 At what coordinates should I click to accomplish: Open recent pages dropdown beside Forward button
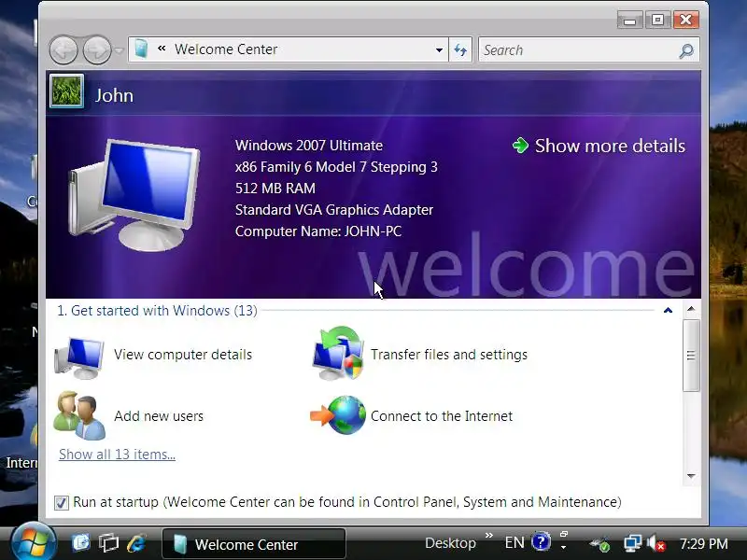[120, 50]
